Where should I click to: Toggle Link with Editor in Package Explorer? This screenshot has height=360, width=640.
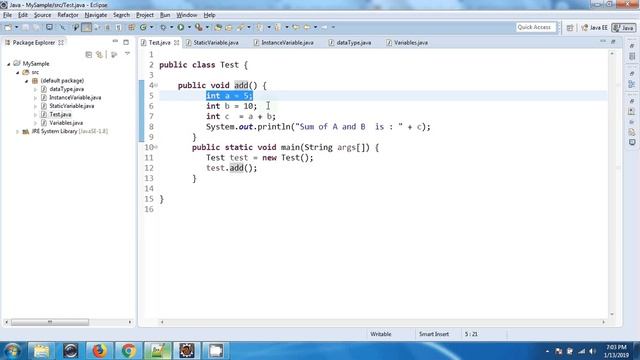click(100, 54)
